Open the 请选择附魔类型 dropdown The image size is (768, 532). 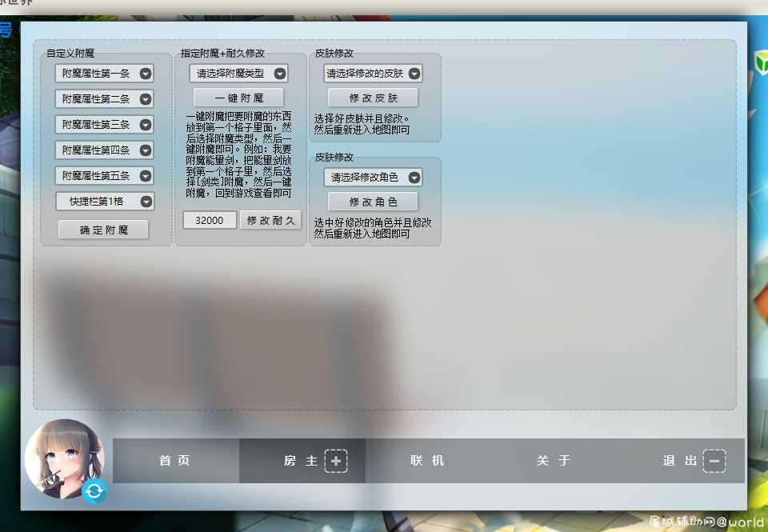point(238,74)
